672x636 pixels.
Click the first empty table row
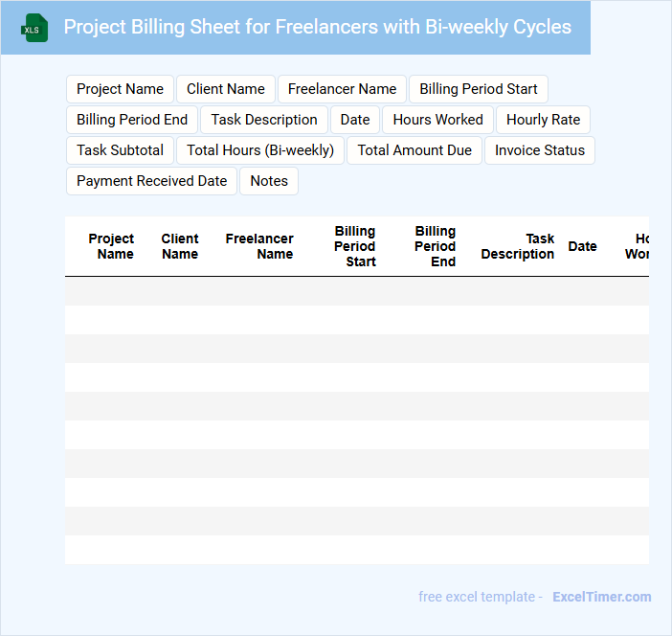point(356,291)
